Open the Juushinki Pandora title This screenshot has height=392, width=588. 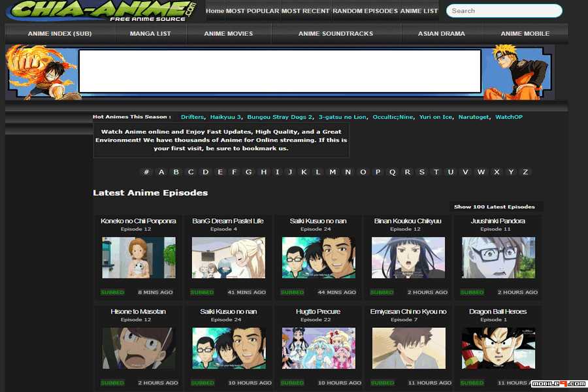coord(498,221)
